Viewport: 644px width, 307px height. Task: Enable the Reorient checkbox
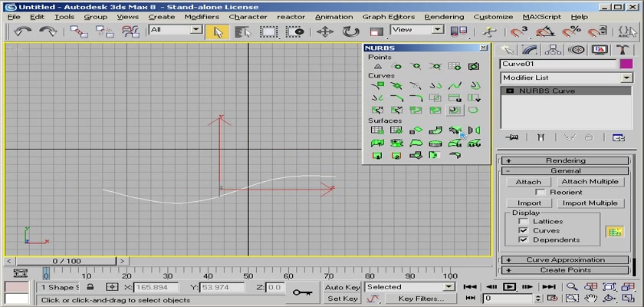[x=540, y=193]
